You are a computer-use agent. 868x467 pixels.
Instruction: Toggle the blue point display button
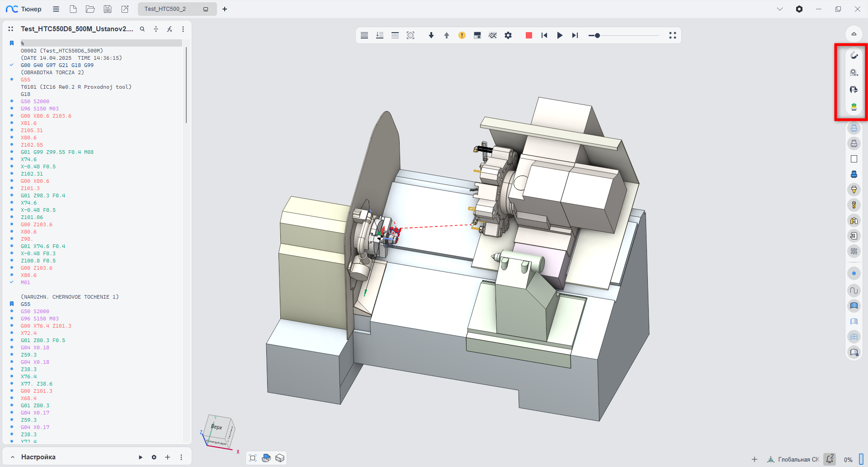[854, 273]
